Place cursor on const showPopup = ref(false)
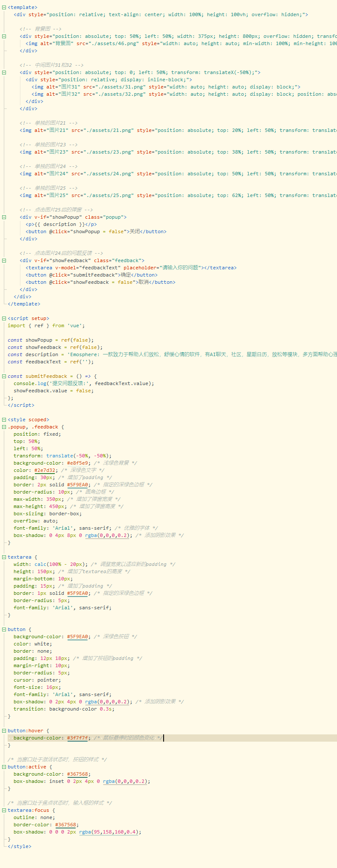The width and height of the screenshot is (337, 868). [51, 340]
